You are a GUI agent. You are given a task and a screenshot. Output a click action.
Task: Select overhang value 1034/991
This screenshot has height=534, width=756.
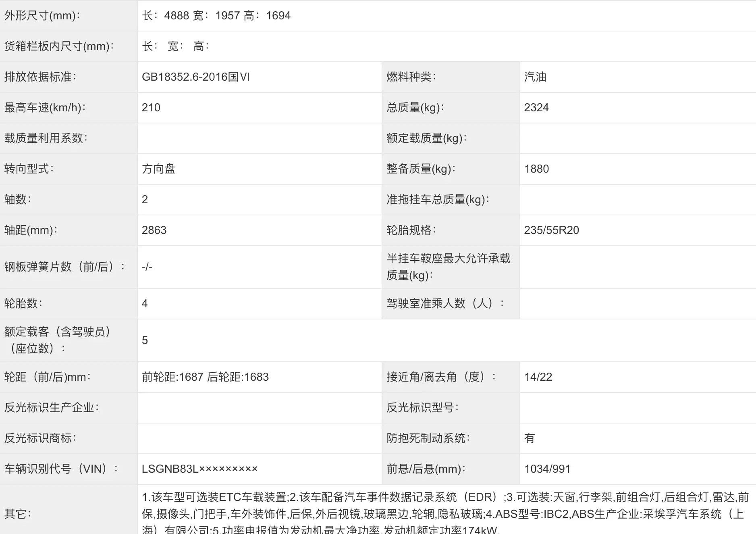point(547,469)
